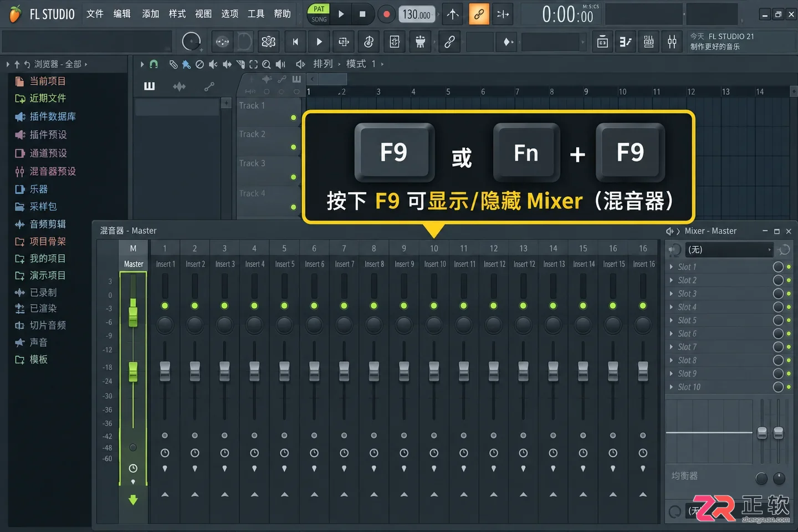
Task: Select the delete tool in playlist
Action: pos(199,64)
